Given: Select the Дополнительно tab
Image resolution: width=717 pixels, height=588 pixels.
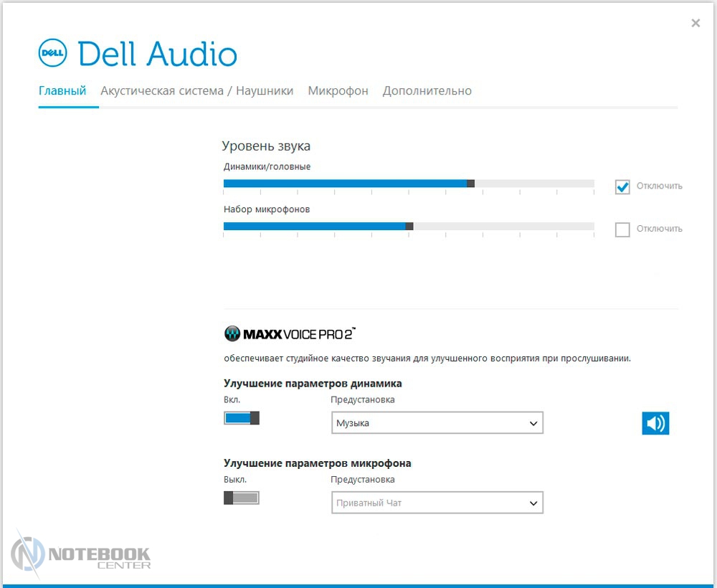Looking at the screenshot, I should (x=427, y=91).
